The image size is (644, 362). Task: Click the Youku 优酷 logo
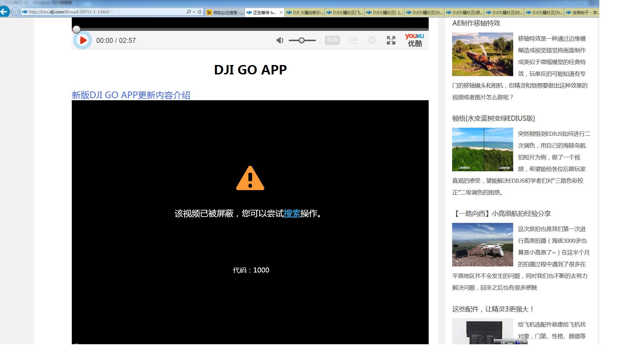(415, 40)
